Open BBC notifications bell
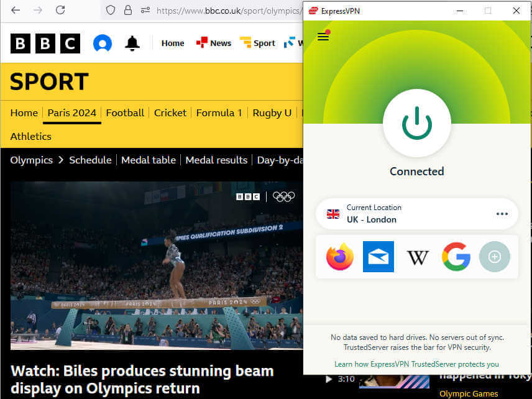532x399 pixels. point(132,44)
